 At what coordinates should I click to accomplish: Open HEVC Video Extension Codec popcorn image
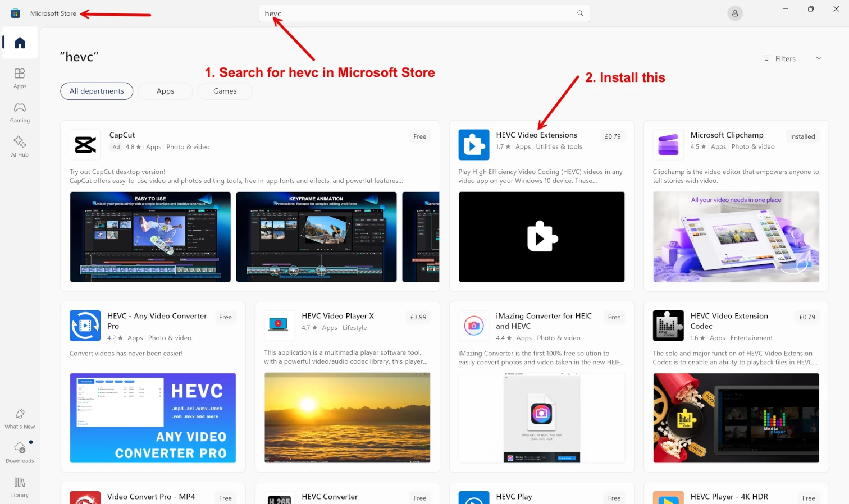tap(736, 418)
